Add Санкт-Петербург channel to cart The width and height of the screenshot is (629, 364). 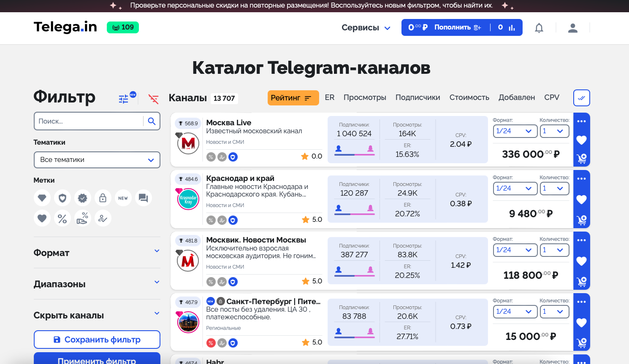coord(582,343)
